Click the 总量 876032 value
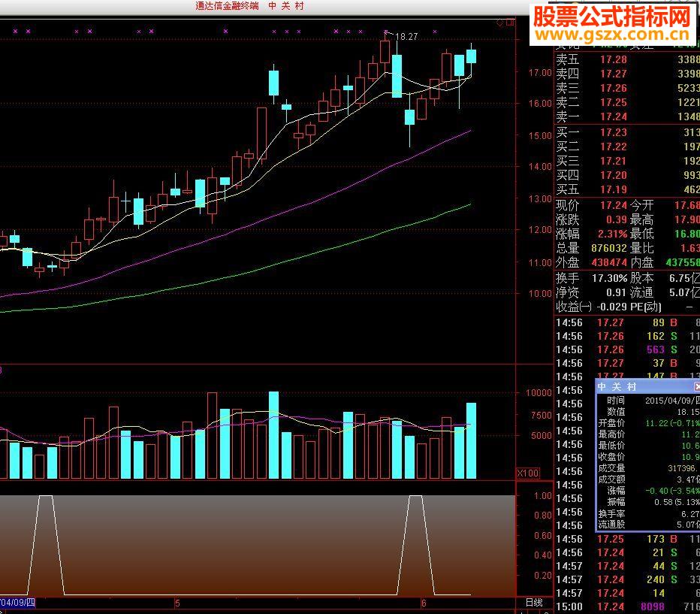The image size is (700, 614). 609,248
